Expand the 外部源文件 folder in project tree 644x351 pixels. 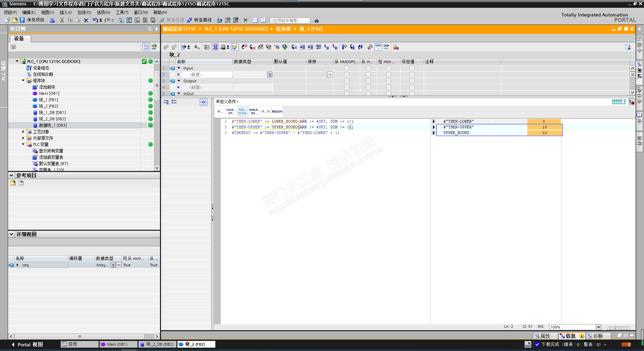pos(23,138)
